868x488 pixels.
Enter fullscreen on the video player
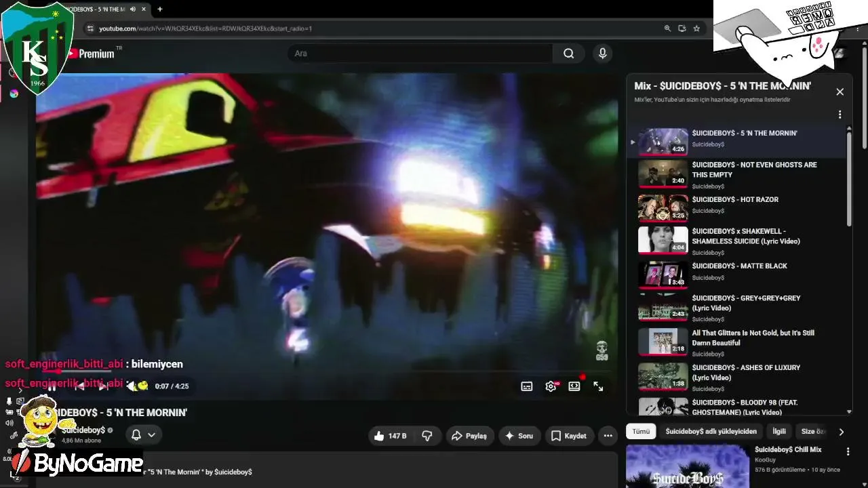[x=598, y=386]
